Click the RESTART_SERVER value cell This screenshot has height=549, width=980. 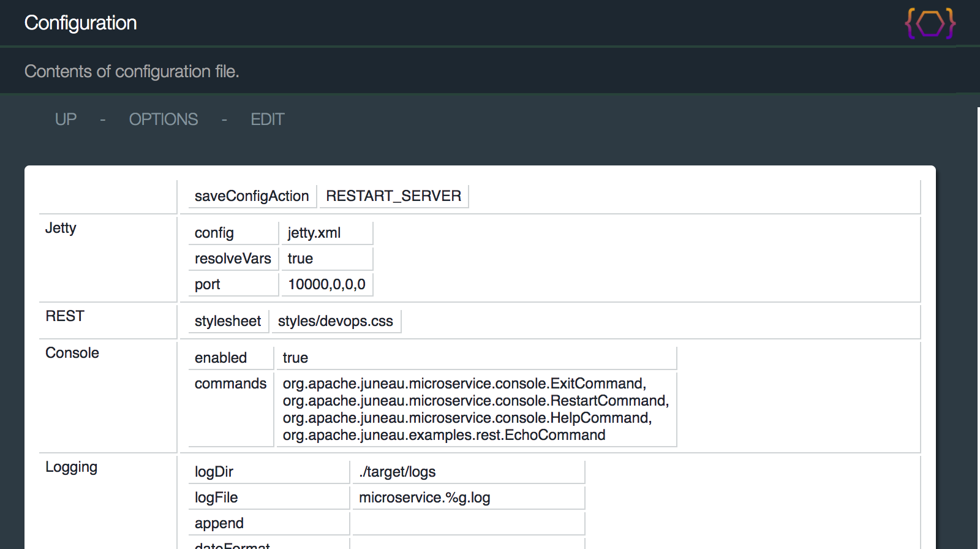[x=393, y=196]
